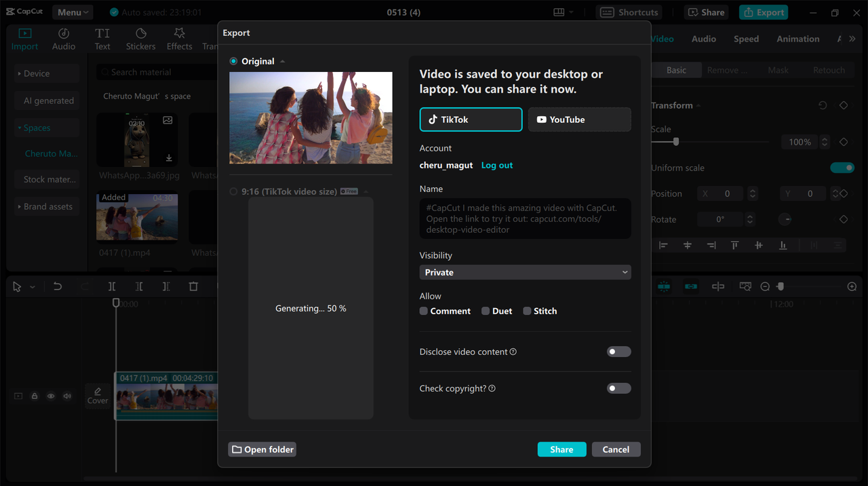Click the trash delete icon in timeline
This screenshot has width=868, height=486.
pyautogui.click(x=193, y=286)
